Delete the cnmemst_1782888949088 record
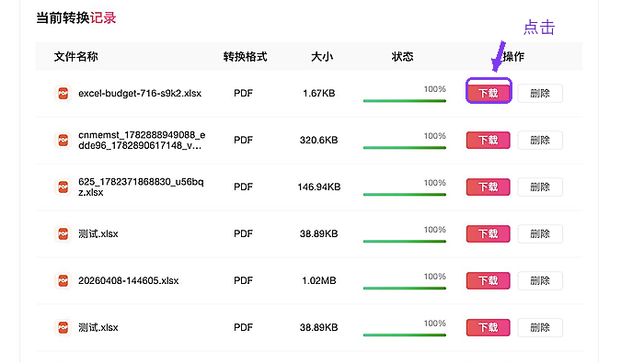The image size is (644, 363). coord(540,140)
